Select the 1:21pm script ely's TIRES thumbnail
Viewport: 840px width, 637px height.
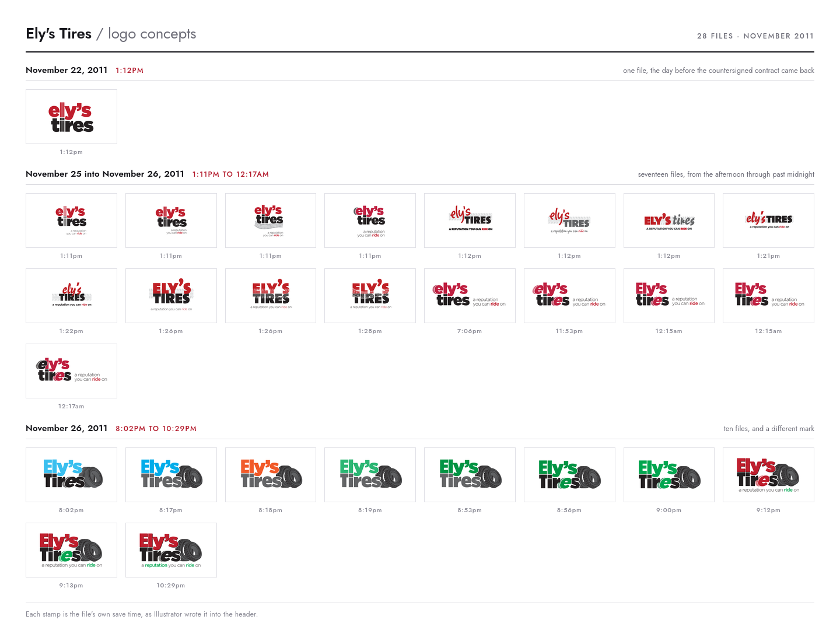(x=768, y=220)
